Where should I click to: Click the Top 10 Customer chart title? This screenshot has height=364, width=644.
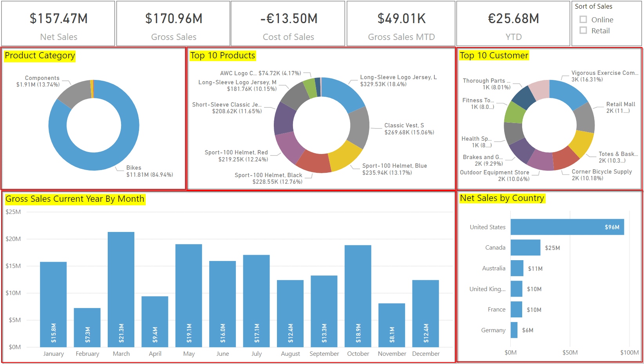(x=494, y=56)
